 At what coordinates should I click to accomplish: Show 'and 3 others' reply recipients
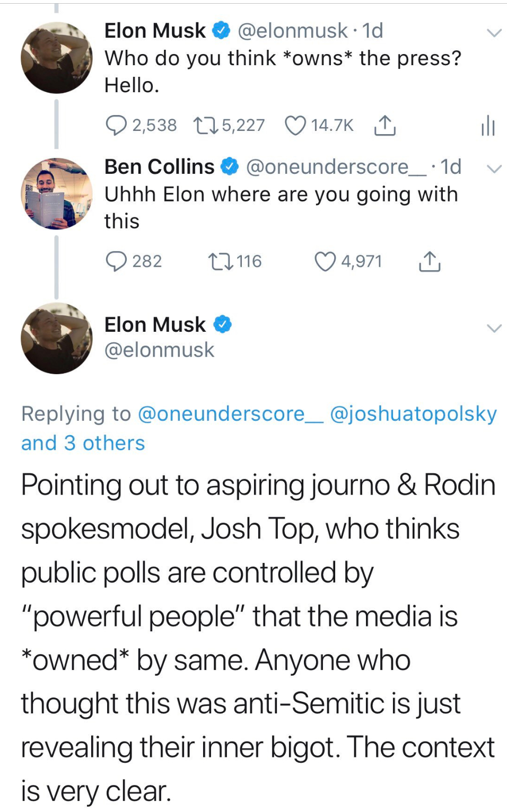(83, 443)
